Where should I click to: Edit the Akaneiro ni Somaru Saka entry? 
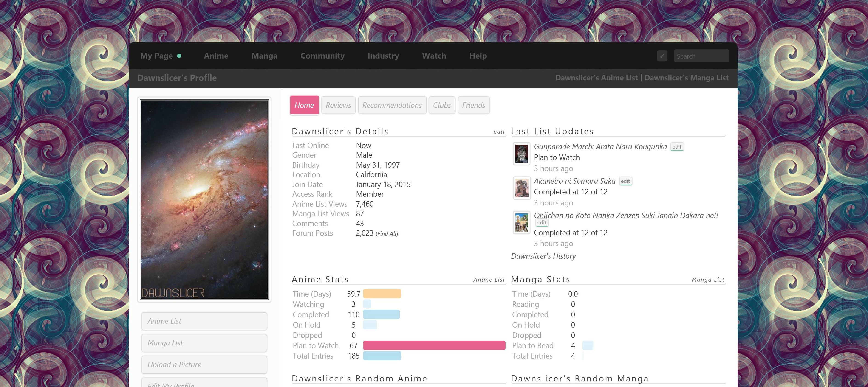[x=625, y=181]
